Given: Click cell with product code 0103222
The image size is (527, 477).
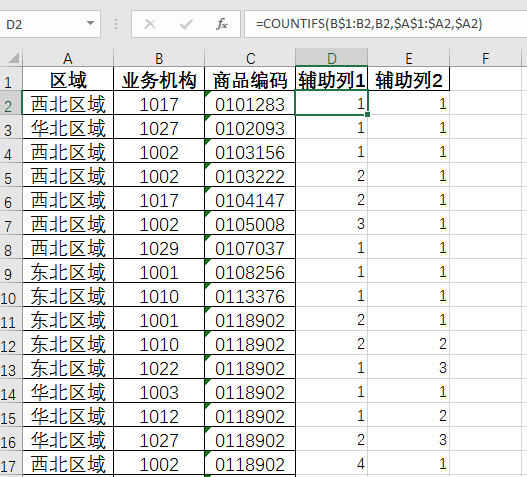Looking at the screenshot, I should 250,175.
